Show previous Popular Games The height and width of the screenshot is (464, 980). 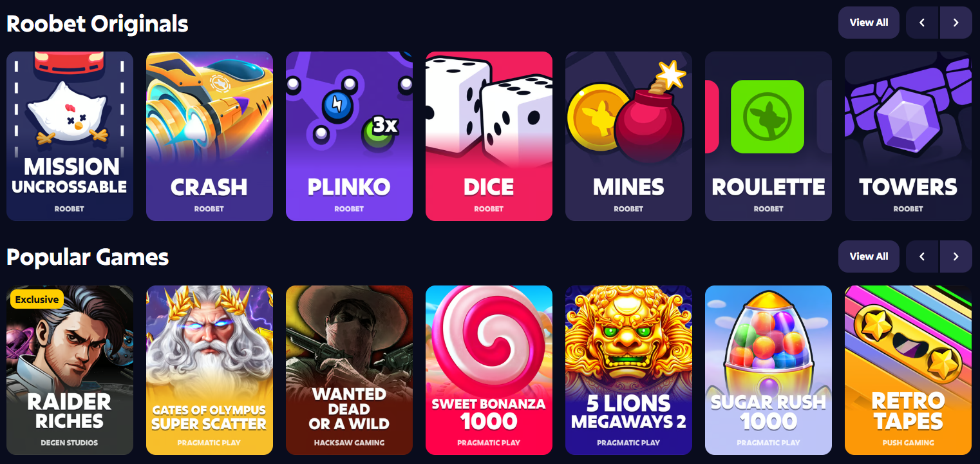tap(922, 256)
